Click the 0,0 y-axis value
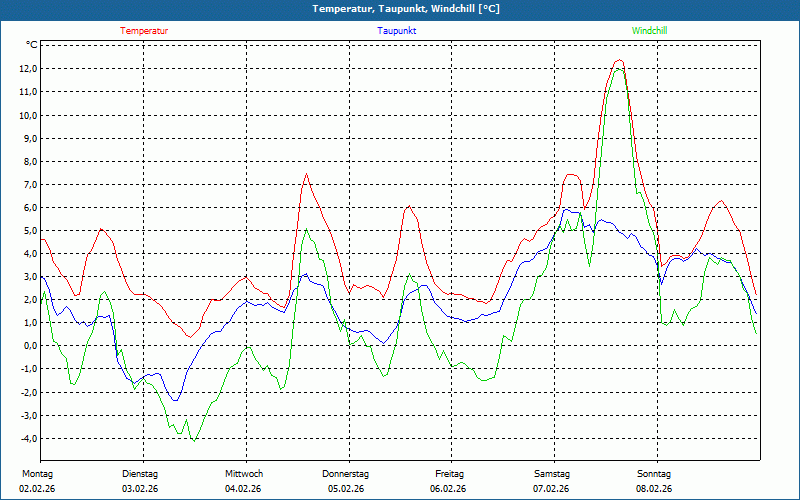 29,346
